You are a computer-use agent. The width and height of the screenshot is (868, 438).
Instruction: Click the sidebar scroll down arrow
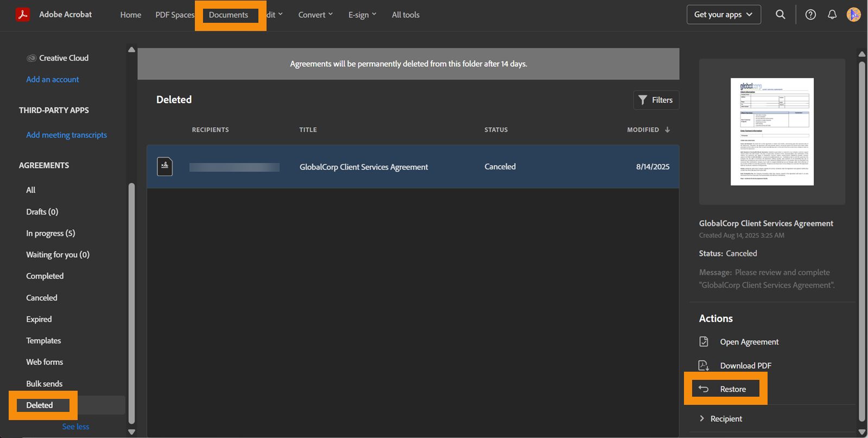(x=131, y=432)
